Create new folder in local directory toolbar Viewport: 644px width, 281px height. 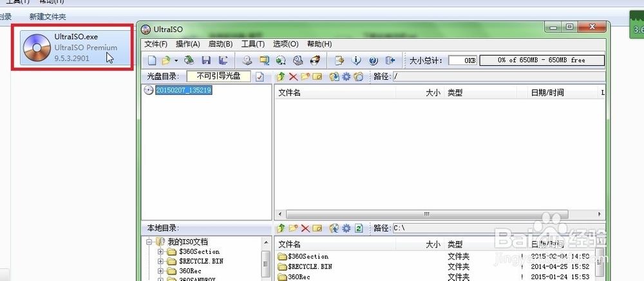click(x=293, y=228)
